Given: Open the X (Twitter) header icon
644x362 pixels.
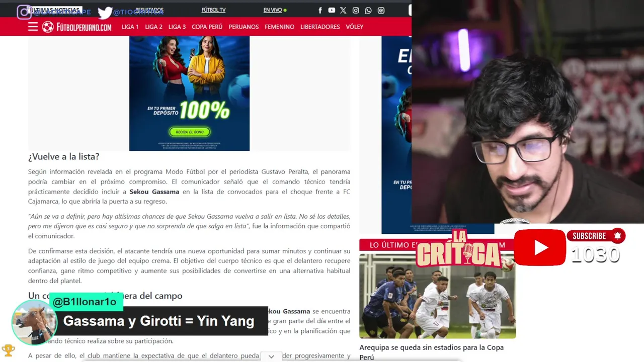Looking at the screenshot, I should 343,10.
